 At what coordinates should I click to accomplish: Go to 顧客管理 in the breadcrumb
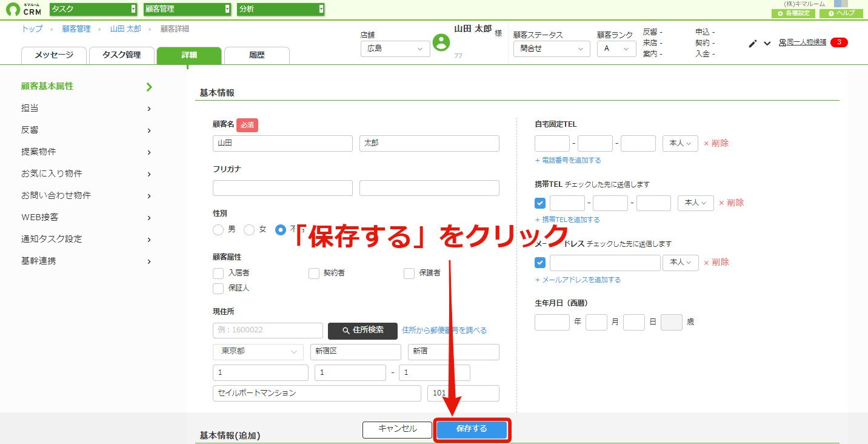pyautogui.click(x=76, y=29)
